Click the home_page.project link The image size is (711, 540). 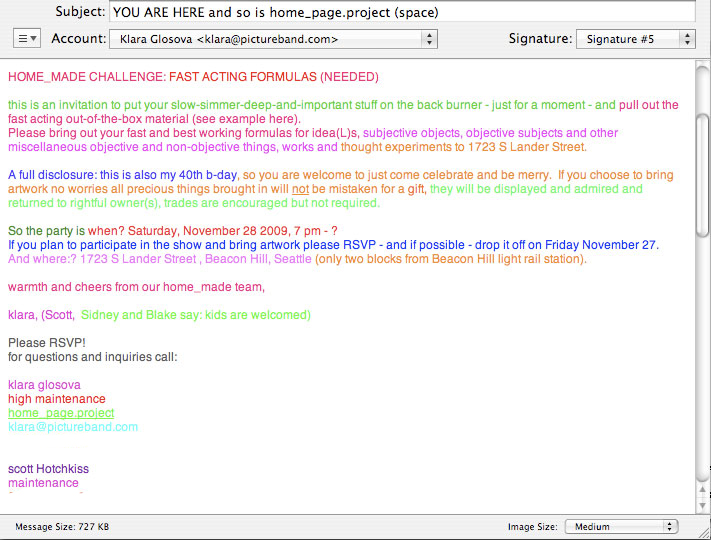coord(61,413)
